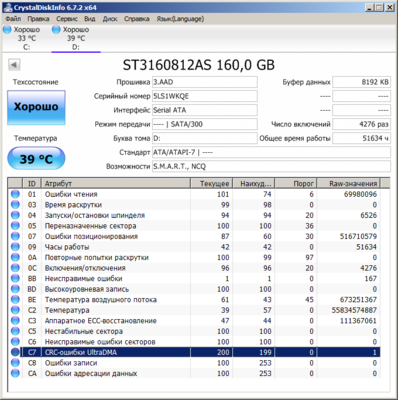This screenshot has height=400, width=398.
Task: Open the Диск menu
Action: [110, 19]
